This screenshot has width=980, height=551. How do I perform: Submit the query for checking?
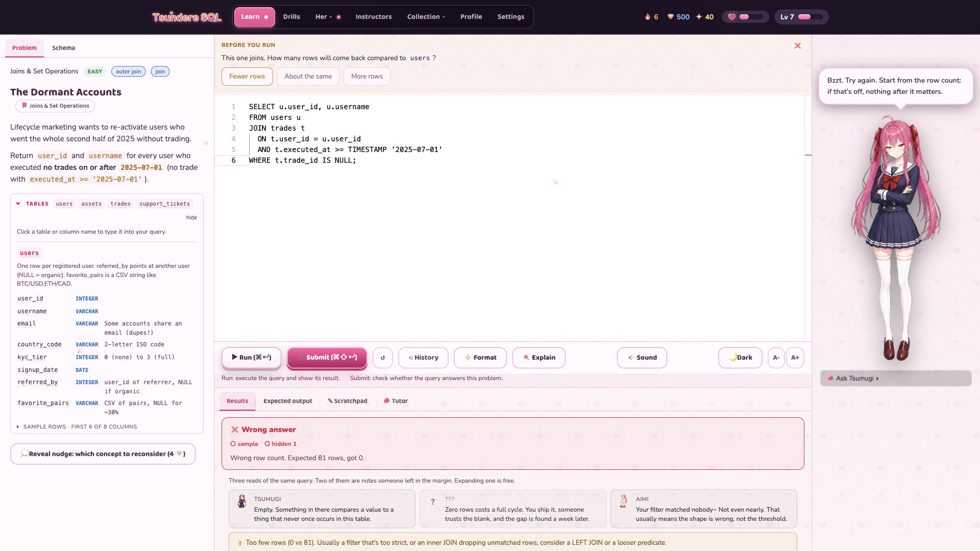pyautogui.click(x=327, y=358)
